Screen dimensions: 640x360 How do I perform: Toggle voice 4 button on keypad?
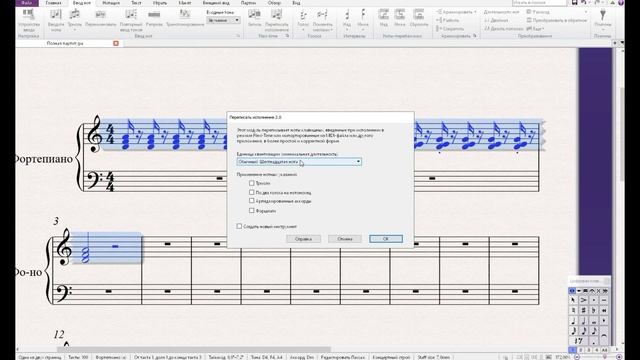tap(596, 350)
